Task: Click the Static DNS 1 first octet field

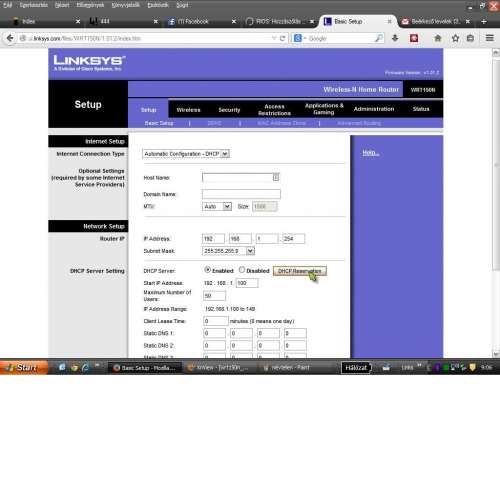Action: 214,333
